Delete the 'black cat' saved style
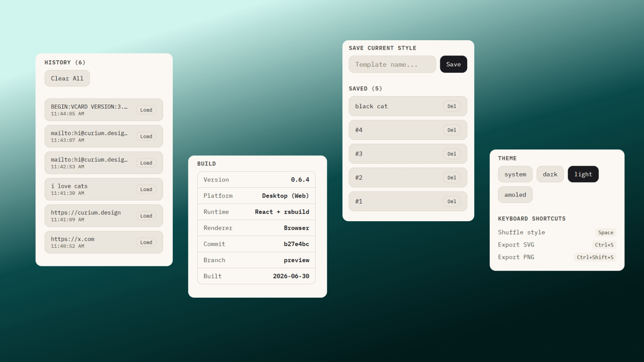 click(x=452, y=106)
